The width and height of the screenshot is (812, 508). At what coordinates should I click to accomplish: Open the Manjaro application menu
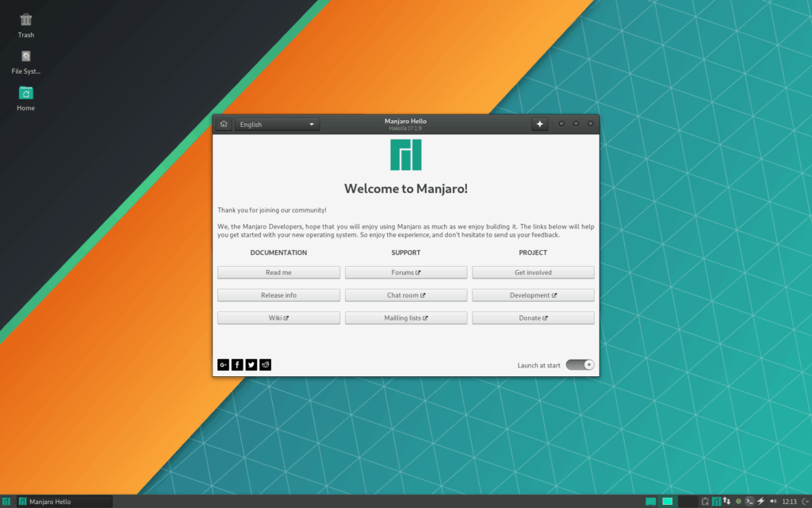[6, 502]
